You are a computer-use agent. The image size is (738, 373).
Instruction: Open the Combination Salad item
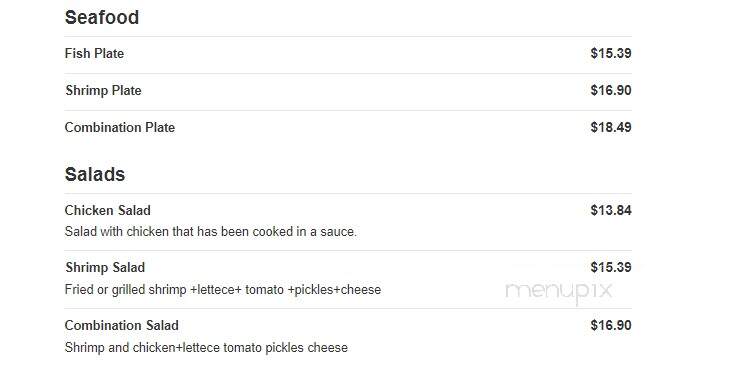click(x=121, y=325)
